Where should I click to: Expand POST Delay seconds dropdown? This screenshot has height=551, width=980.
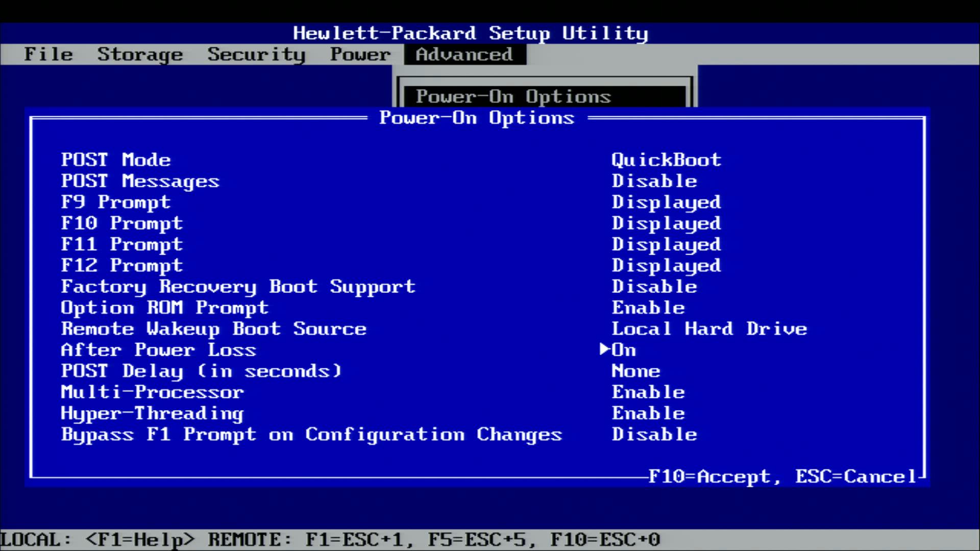635,370
